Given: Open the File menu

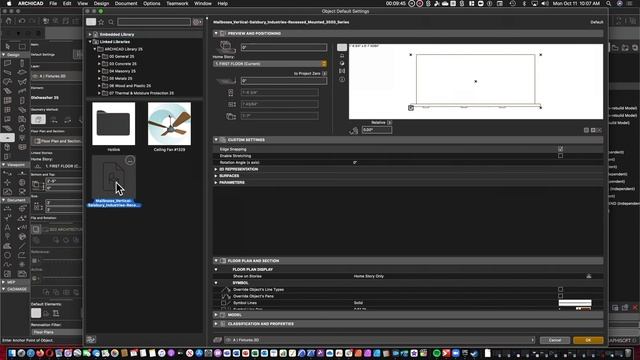Looking at the screenshot, I should click(53, 3).
